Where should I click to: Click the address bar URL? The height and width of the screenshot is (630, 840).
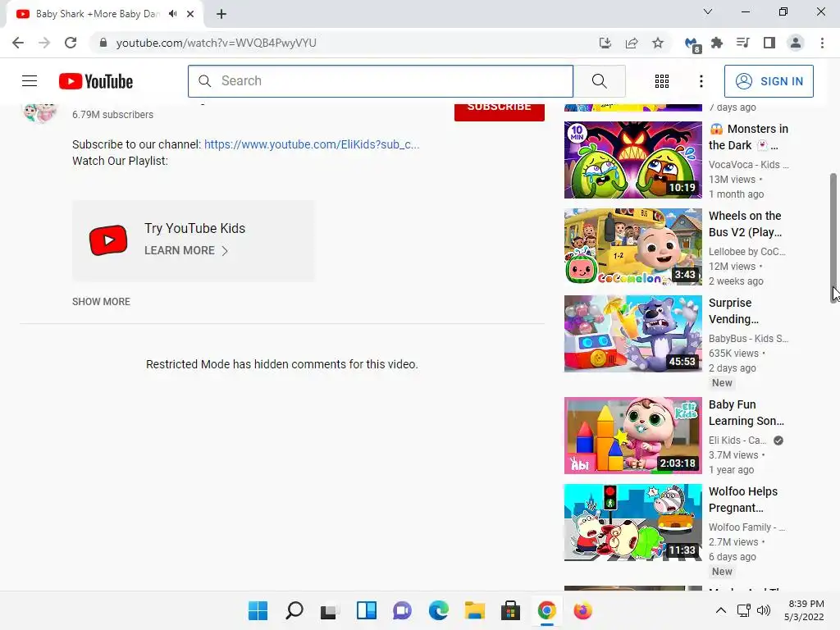coord(216,43)
